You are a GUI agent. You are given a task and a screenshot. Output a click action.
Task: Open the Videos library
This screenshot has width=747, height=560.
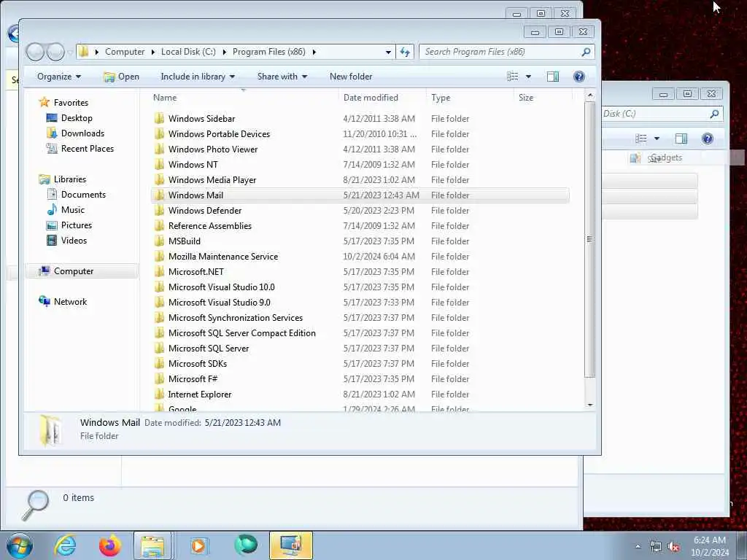(74, 241)
